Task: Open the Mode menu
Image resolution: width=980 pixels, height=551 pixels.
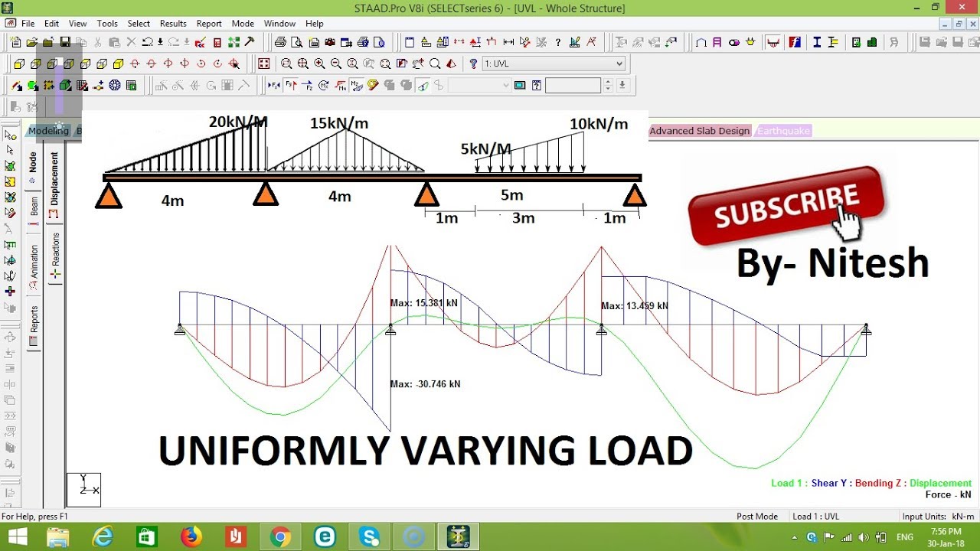Action: pyautogui.click(x=243, y=24)
